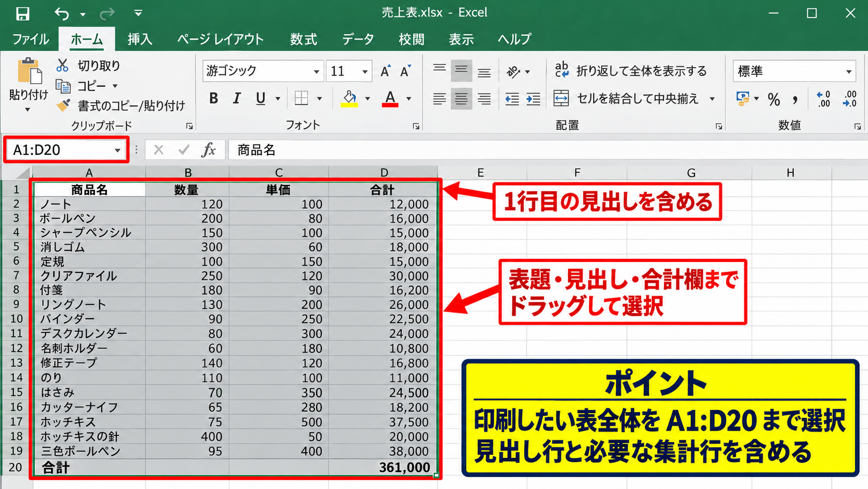Open the underline style dropdown arrow

[x=278, y=99]
